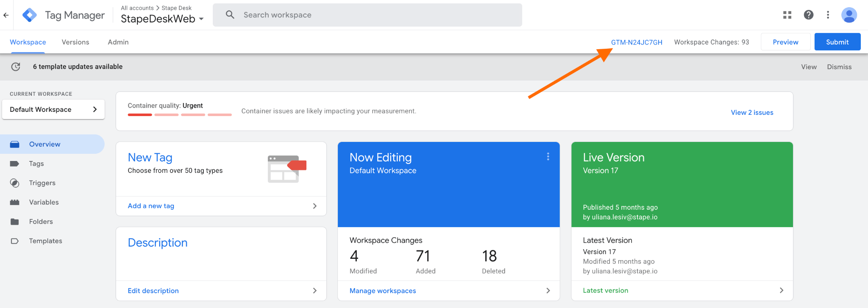Expand the Default Workspace selector
This screenshot has width=868, height=308.
53,109
